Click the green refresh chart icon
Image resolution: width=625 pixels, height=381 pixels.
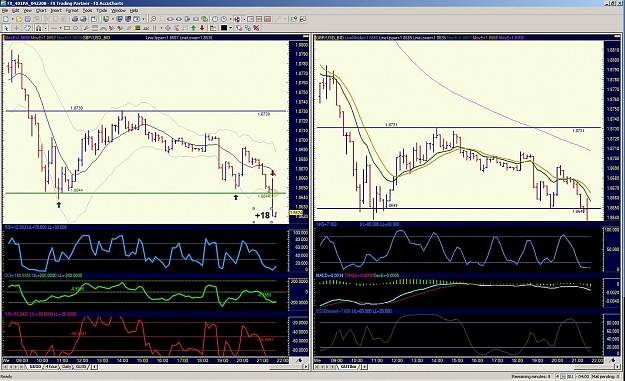tap(204, 19)
